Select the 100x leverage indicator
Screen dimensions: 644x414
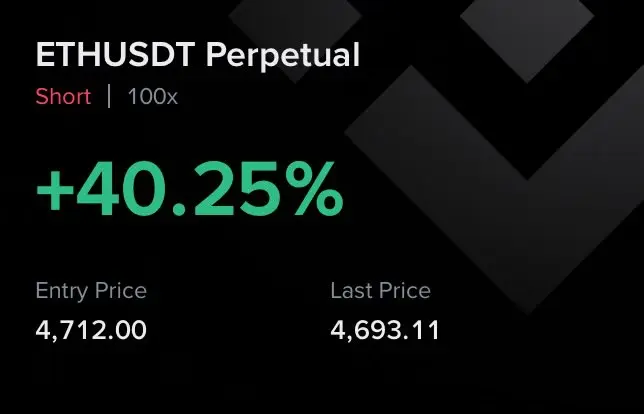(152, 97)
